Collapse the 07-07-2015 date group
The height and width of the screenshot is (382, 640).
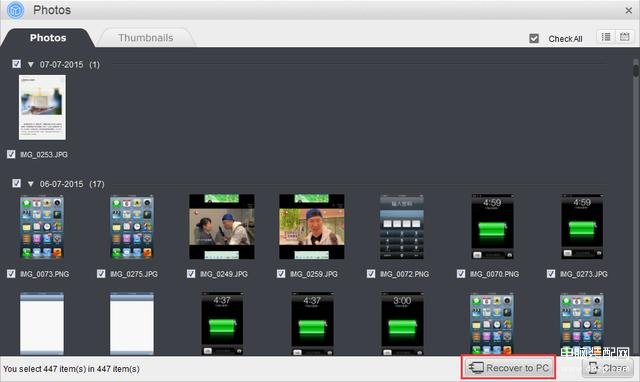coord(31,64)
